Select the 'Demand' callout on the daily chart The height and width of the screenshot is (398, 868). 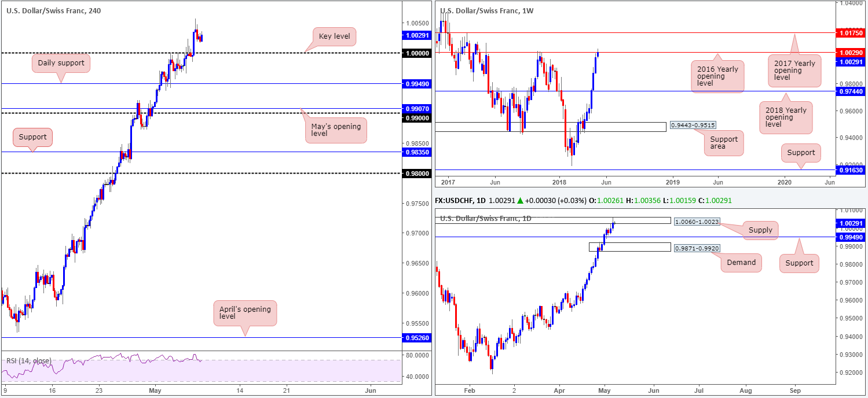pyautogui.click(x=741, y=263)
